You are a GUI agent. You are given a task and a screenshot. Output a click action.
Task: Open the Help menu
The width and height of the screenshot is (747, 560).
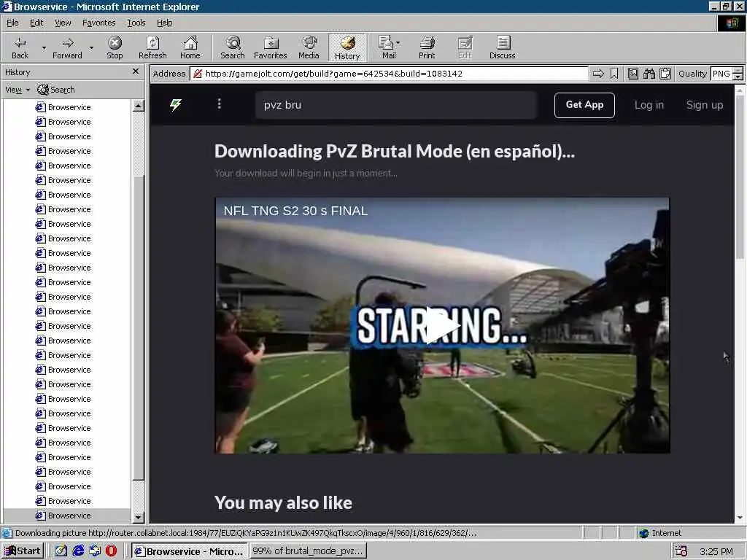click(x=164, y=23)
